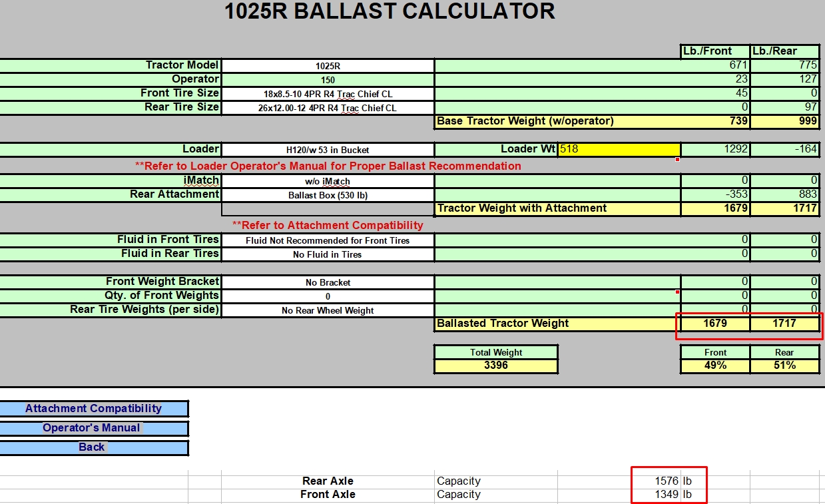Click the Total Weight header cell

[x=496, y=352]
